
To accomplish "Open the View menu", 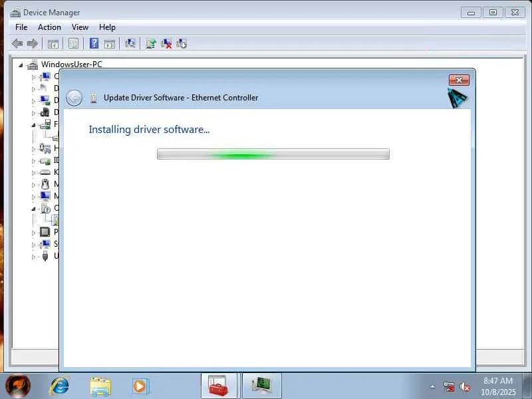I will click(80, 27).
